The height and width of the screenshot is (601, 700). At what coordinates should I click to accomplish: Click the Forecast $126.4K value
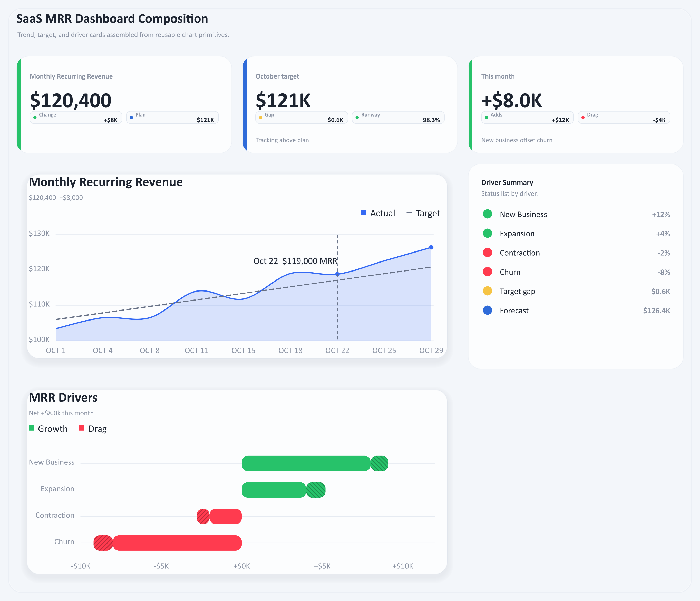pyautogui.click(x=656, y=311)
